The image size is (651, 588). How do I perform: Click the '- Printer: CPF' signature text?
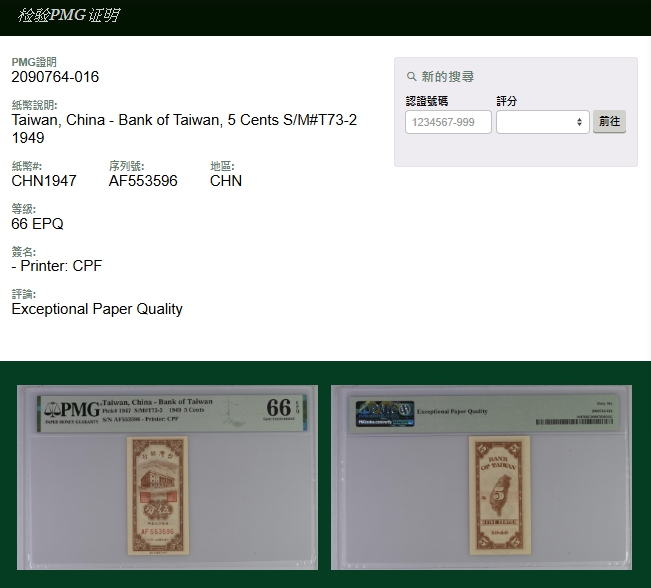57,266
